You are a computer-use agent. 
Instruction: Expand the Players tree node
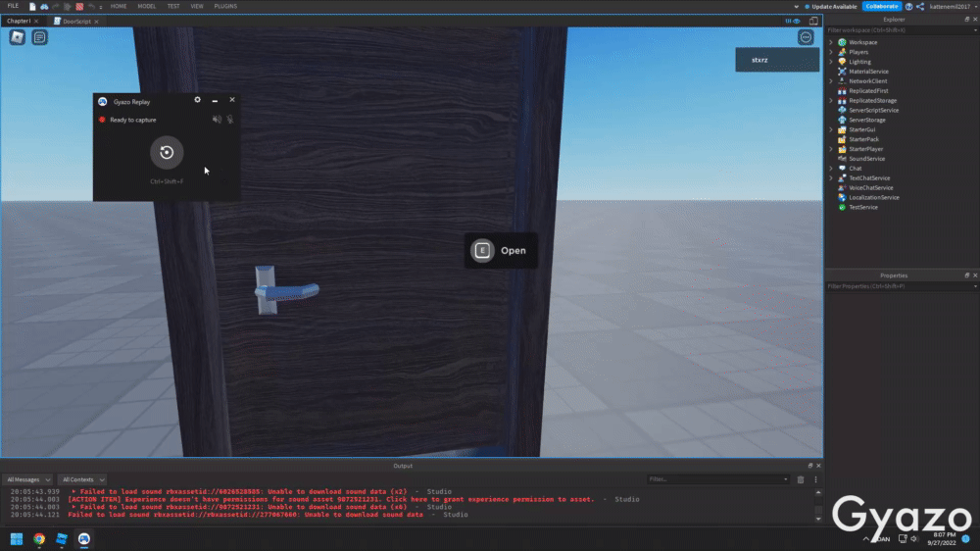pyautogui.click(x=831, y=53)
